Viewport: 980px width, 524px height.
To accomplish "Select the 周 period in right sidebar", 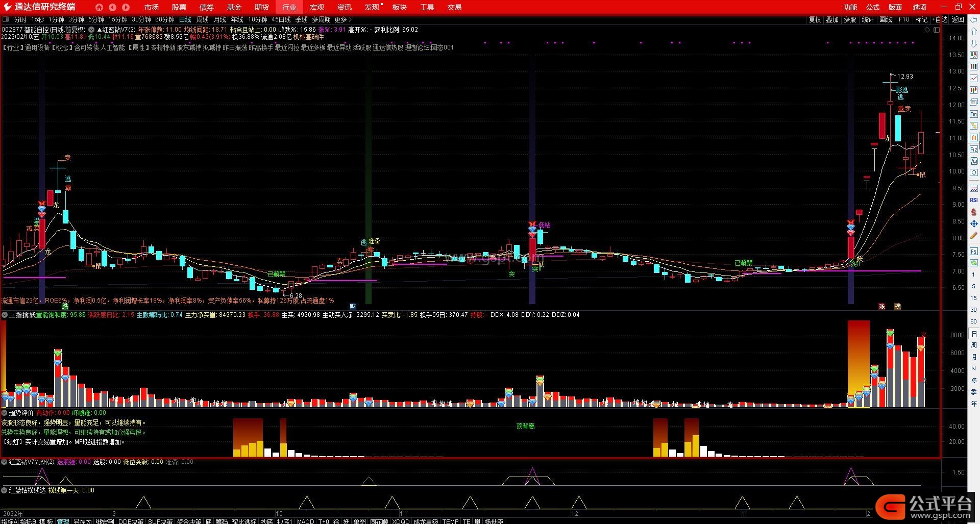I will coord(974,345).
